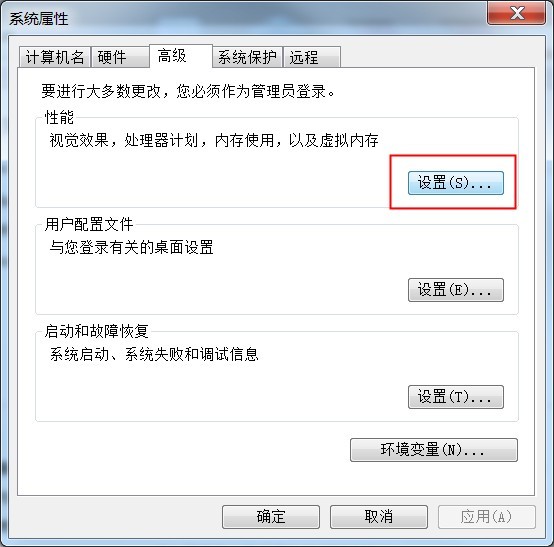Close the 系统属性 dialog window
Image resolution: width=554 pixels, height=547 pixels.
[517, 13]
